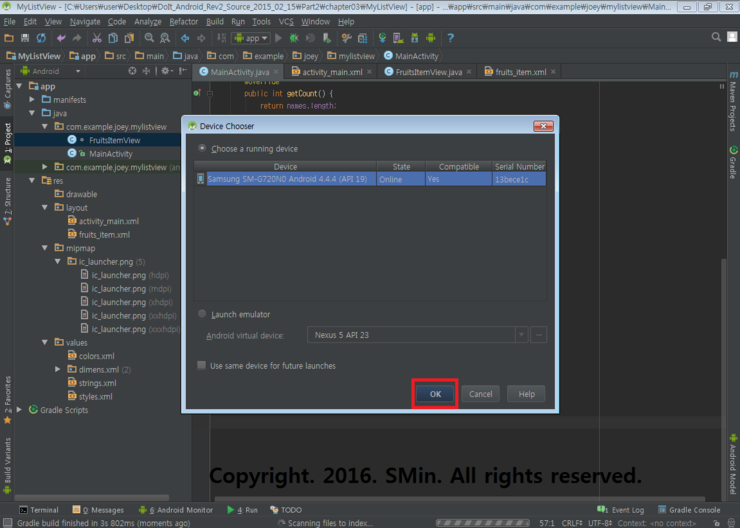Open the Gradle Console tool window

[x=690, y=510]
